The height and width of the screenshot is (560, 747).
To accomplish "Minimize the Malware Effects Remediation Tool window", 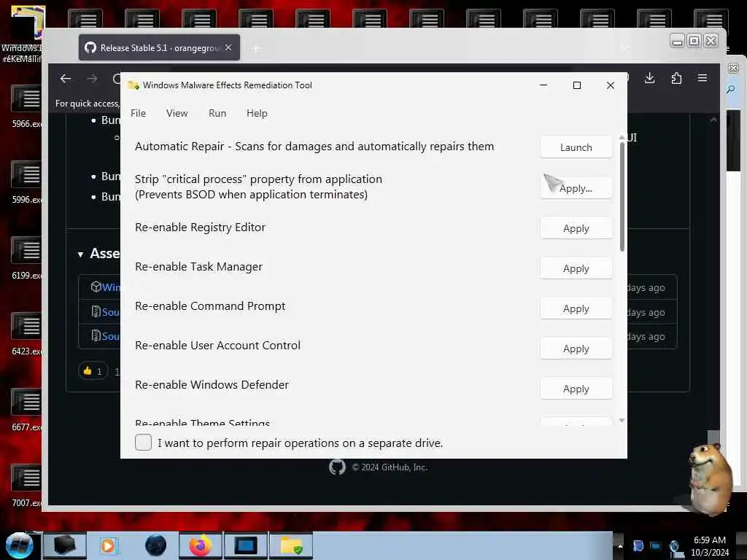I will pos(543,85).
